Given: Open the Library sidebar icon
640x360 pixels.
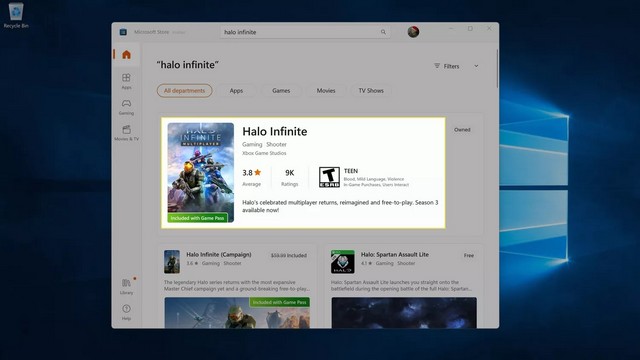Looking at the screenshot, I should tap(126, 287).
